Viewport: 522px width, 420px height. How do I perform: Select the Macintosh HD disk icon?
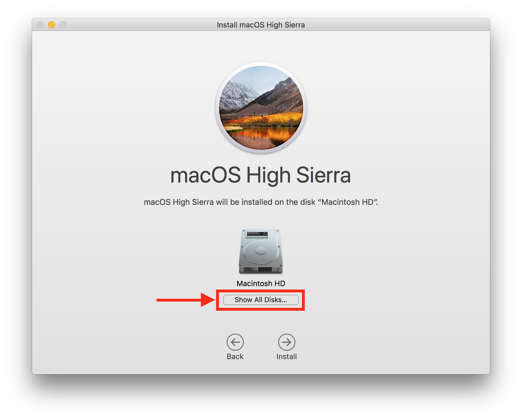[261, 251]
